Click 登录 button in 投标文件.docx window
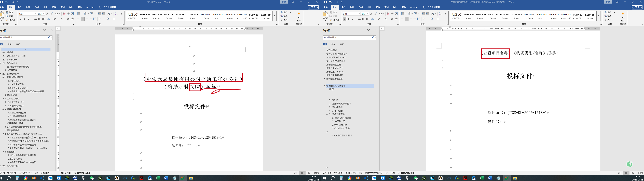Screen dimensions: 644x181 point(284,2)
